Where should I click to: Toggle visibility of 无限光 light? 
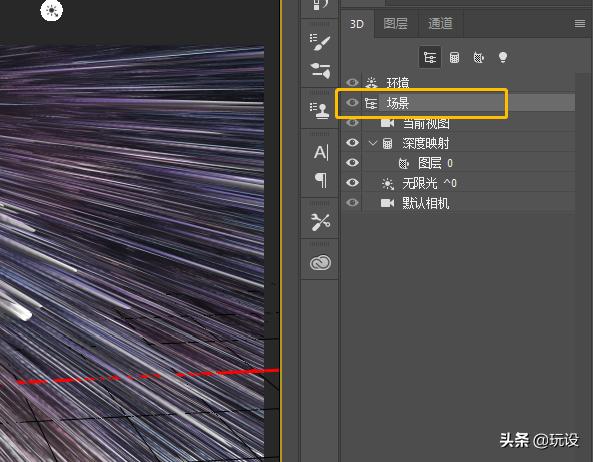point(352,183)
